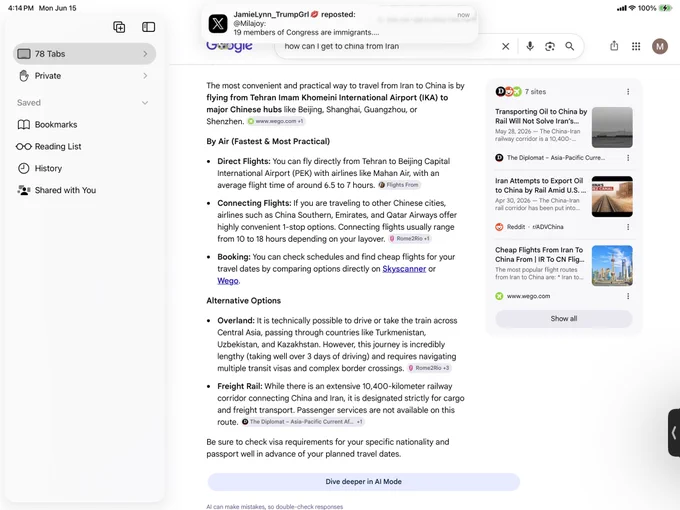Open Private browsing tabs
The height and width of the screenshot is (510, 680).
click(84, 76)
